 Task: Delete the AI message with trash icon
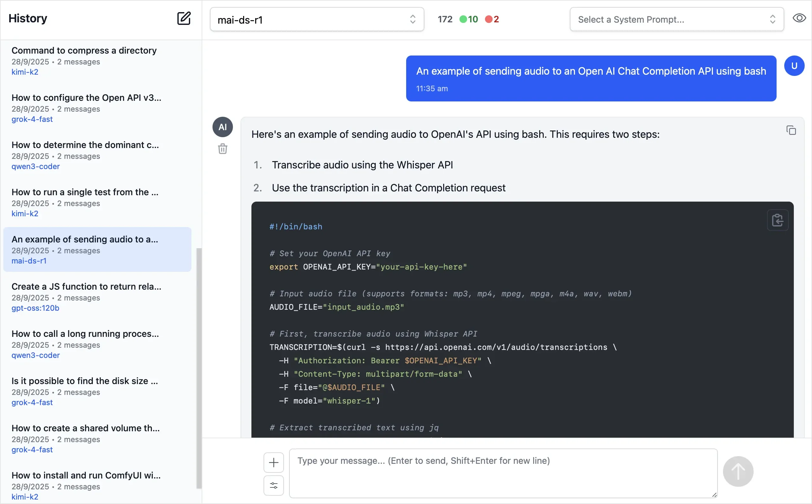coord(223,149)
